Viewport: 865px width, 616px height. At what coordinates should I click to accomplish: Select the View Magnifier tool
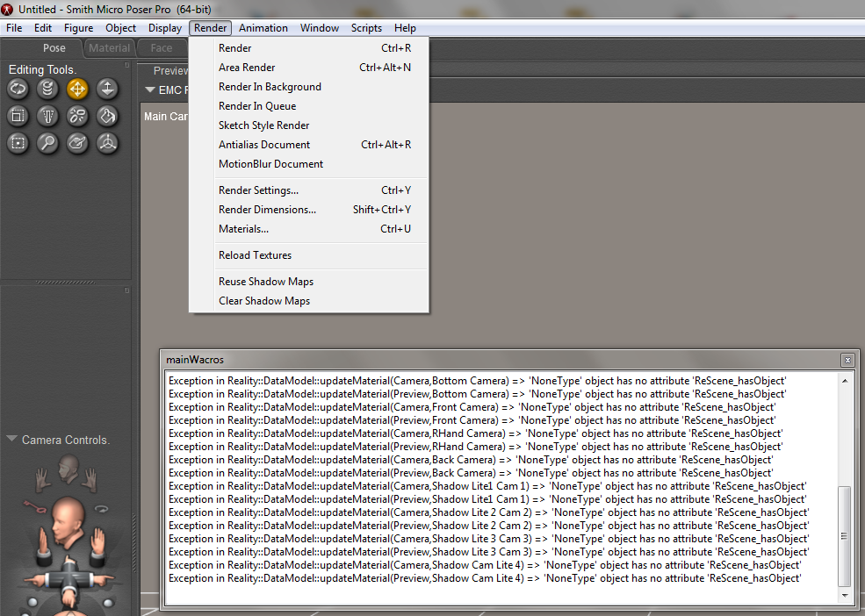click(47, 143)
